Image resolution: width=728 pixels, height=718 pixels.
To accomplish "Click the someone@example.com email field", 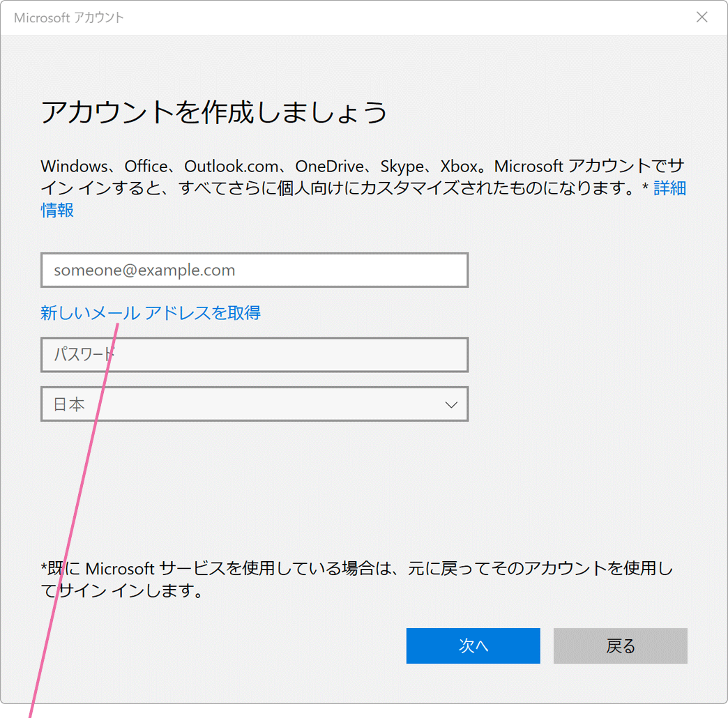I will click(255, 270).
